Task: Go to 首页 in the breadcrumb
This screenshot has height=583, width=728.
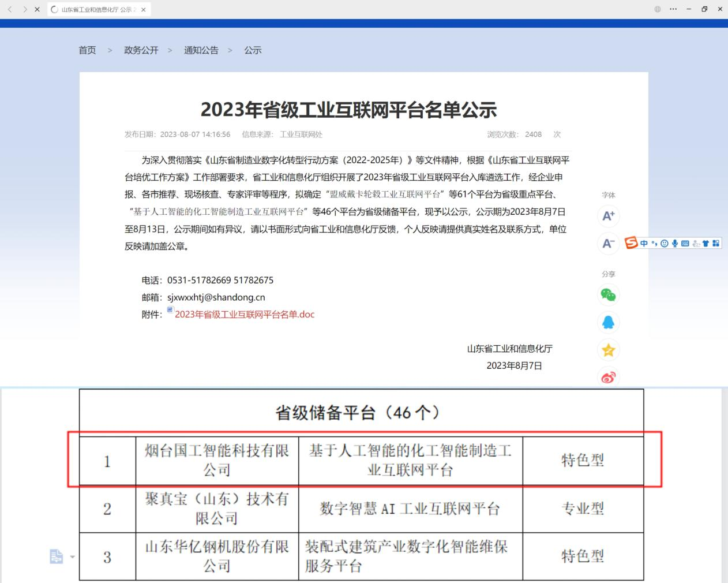Action: pyautogui.click(x=87, y=50)
